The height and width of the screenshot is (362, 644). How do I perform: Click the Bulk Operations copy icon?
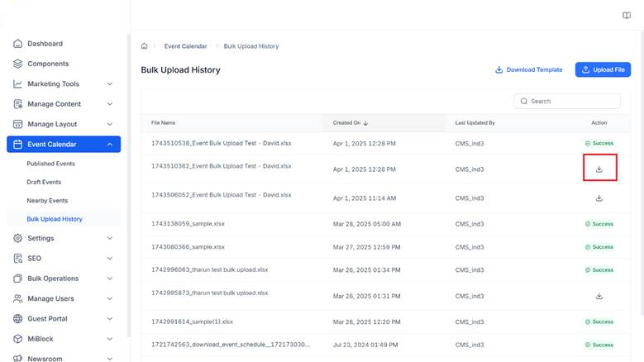pos(17,279)
